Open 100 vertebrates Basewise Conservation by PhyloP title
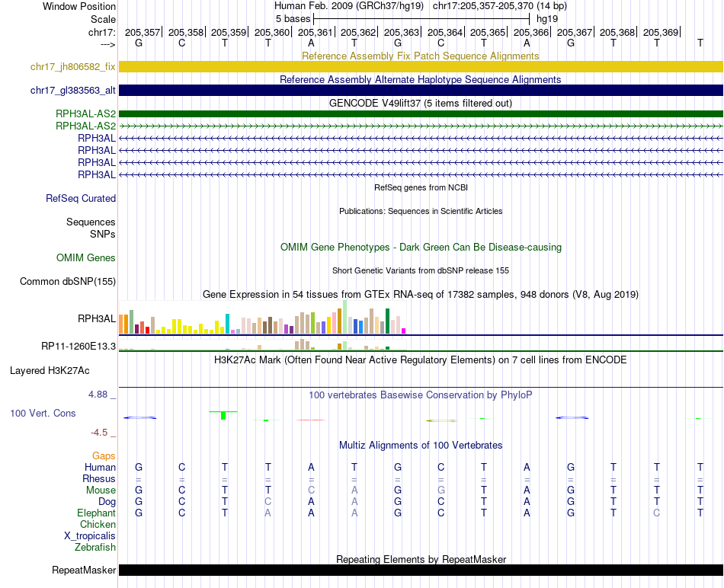Viewport: 724px width, 588px height. (420, 395)
